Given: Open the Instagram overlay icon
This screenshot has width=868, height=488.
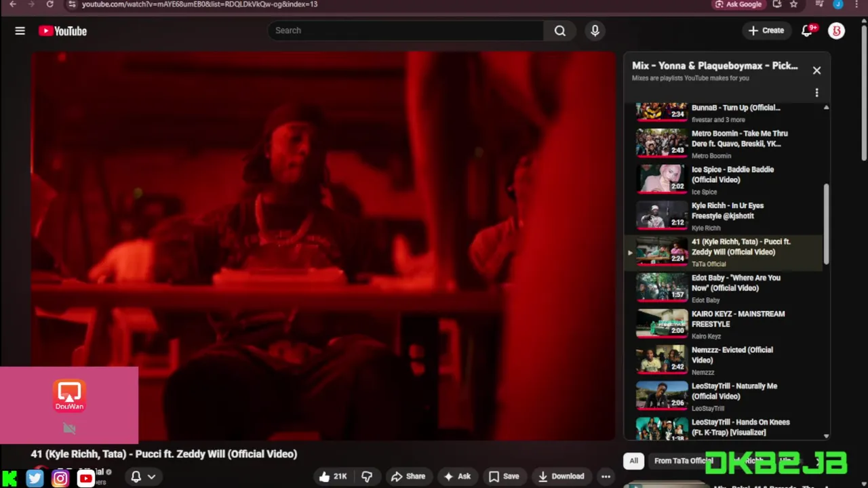Looking at the screenshot, I should point(60,479).
